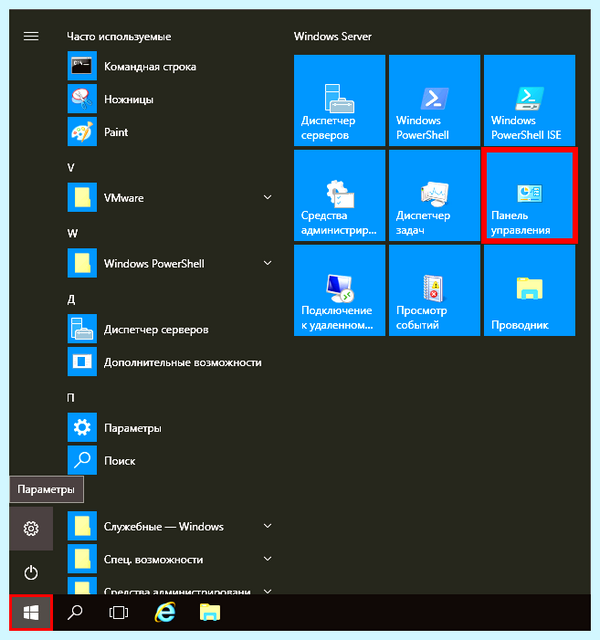600x640 pixels.
Task: Expand the Средства администрирования folder chevron
Action: pos(268,591)
